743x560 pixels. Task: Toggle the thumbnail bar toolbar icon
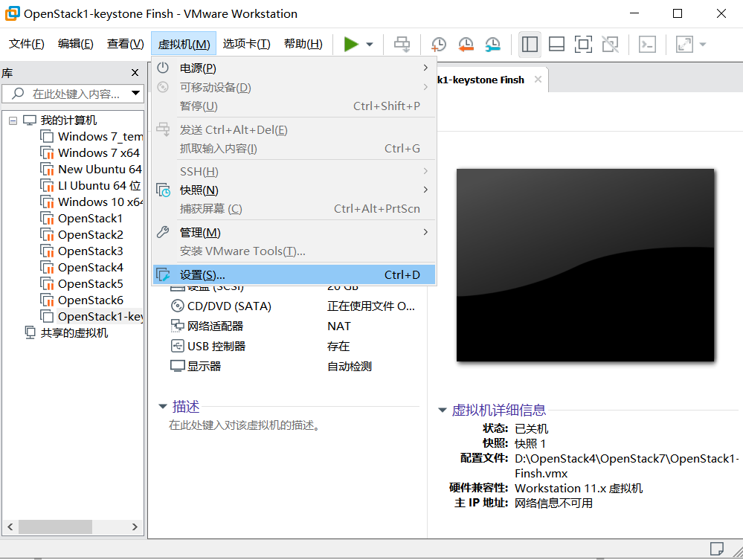pyautogui.click(x=556, y=44)
